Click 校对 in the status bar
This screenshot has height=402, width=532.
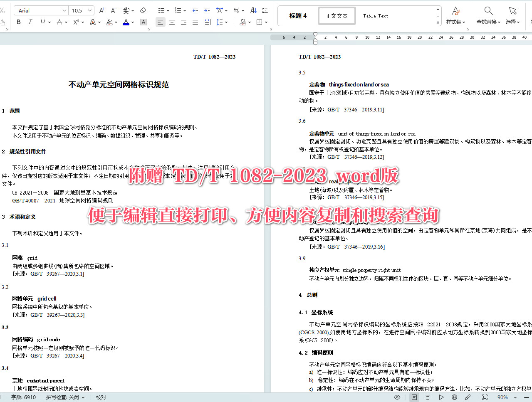click(100, 397)
